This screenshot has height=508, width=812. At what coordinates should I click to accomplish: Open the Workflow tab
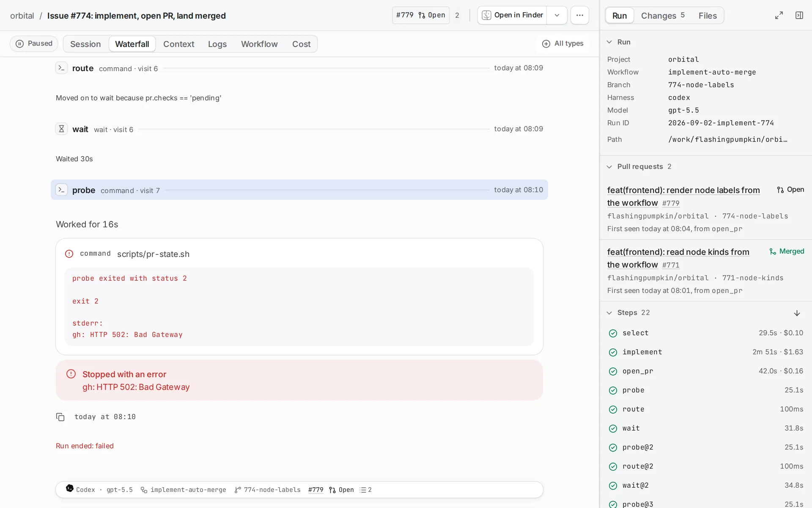[x=259, y=44]
